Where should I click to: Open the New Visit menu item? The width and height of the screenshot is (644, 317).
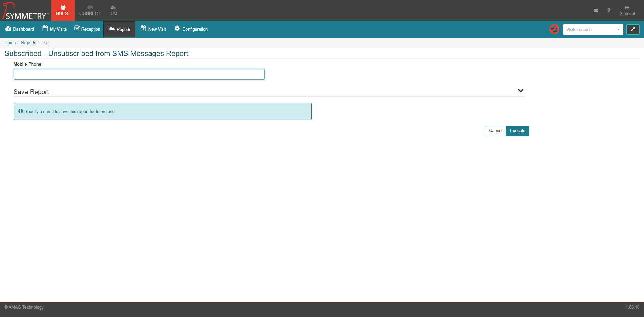[x=153, y=29]
